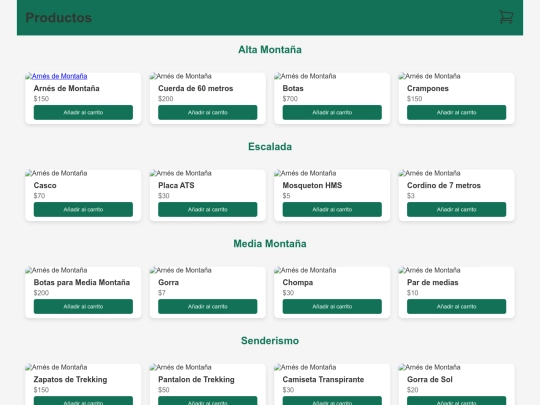Click the Zapatos de Trekking title
Image resolution: width=540 pixels, height=405 pixels.
click(x=71, y=380)
